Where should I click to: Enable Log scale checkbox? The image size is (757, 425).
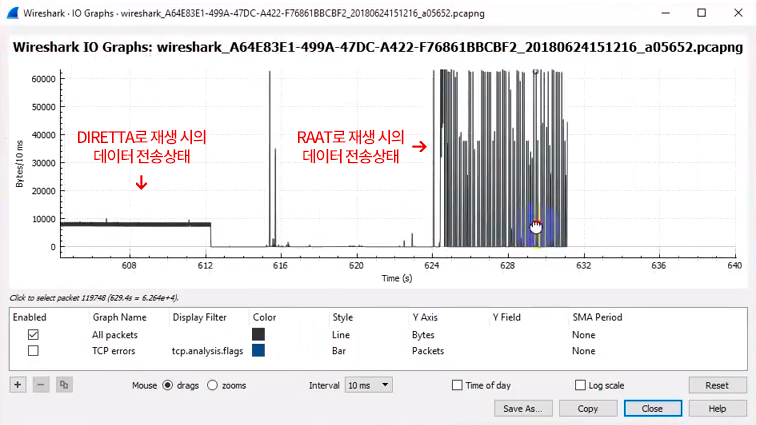point(580,385)
